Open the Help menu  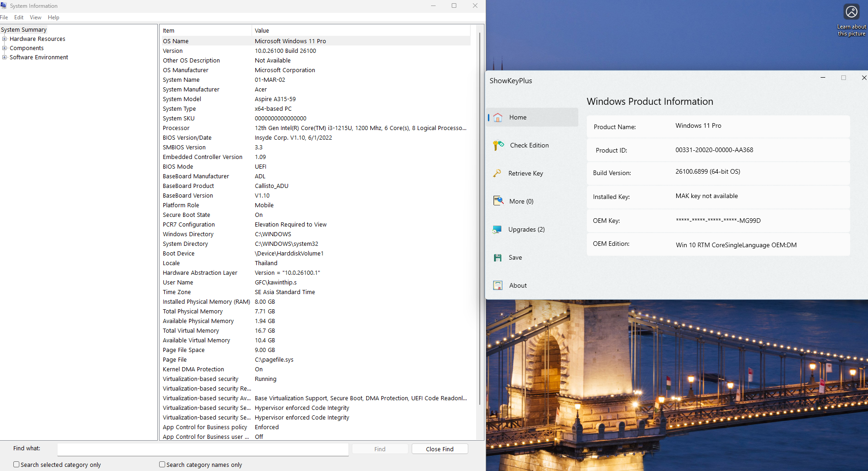pos(53,17)
